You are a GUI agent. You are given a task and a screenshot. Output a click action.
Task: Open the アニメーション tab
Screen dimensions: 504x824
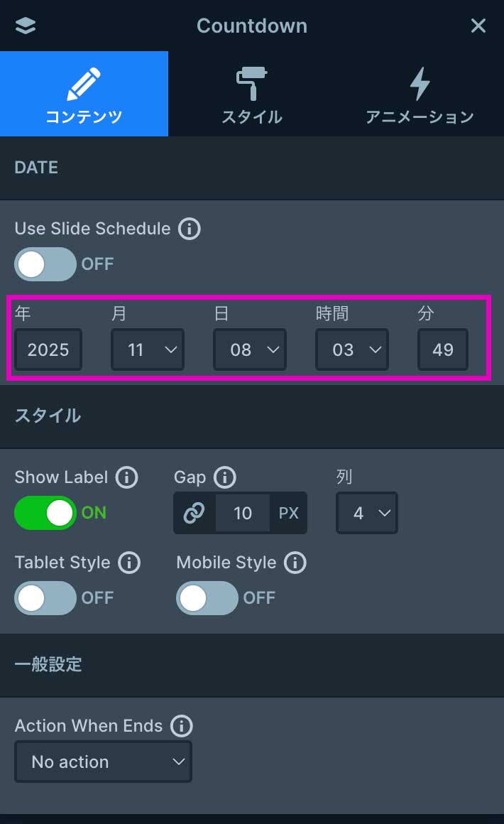pyautogui.click(x=420, y=94)
